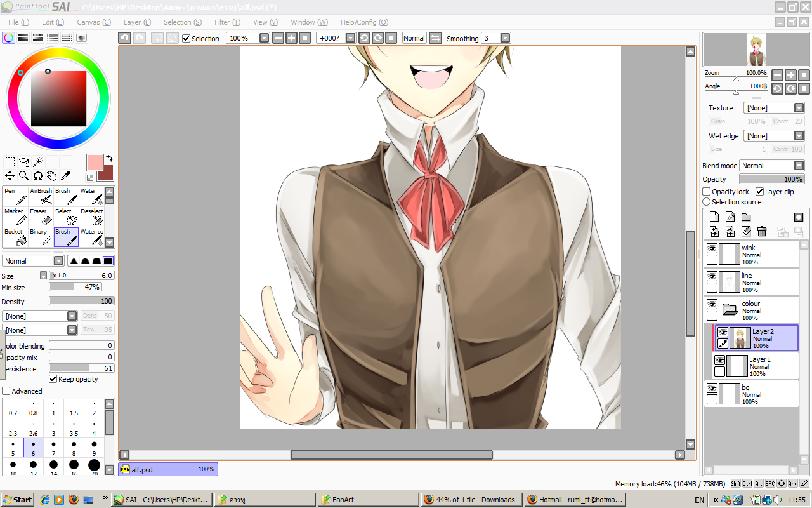Hide the line layer

(712, 276)
